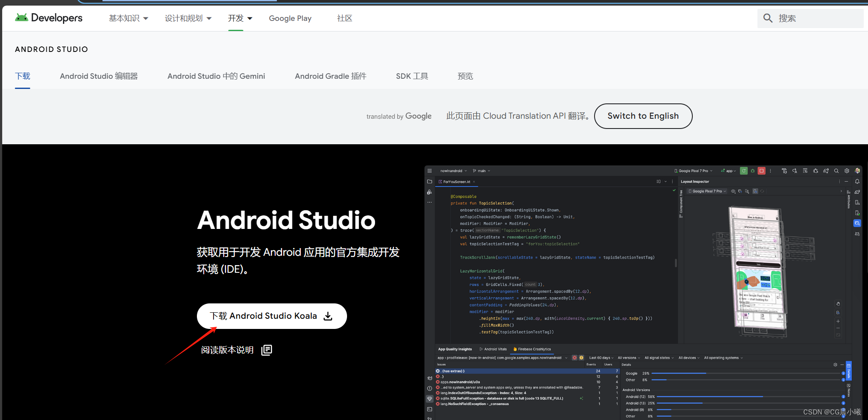The image size is (868, 420).
Task: Click the 搜索 search field
Action: pyautogui.click(x=810, y=18)
